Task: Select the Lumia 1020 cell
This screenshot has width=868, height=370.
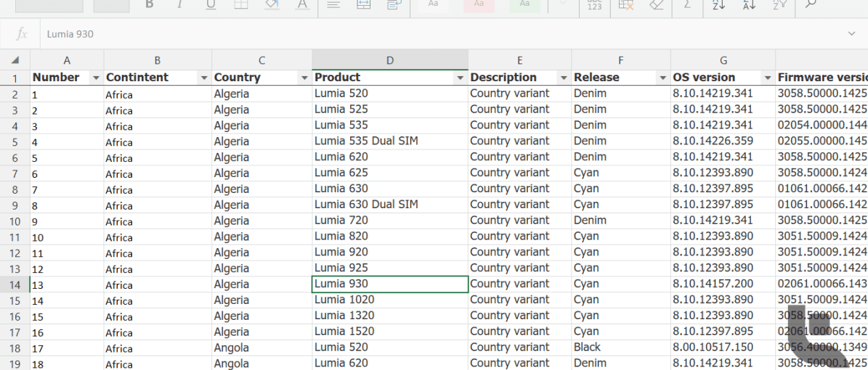Action: (x=390, y=300)
